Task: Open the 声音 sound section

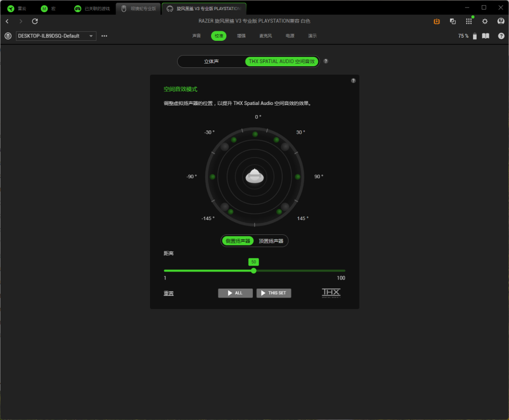Action: pos(196,36)
